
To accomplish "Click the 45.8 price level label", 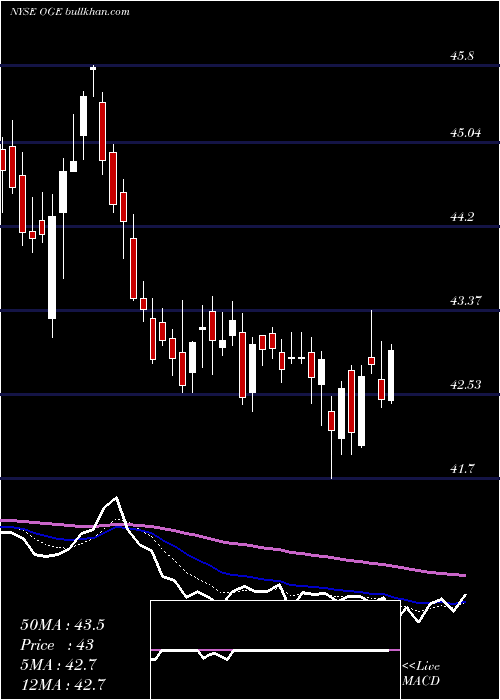I will [x=462, y=56].
